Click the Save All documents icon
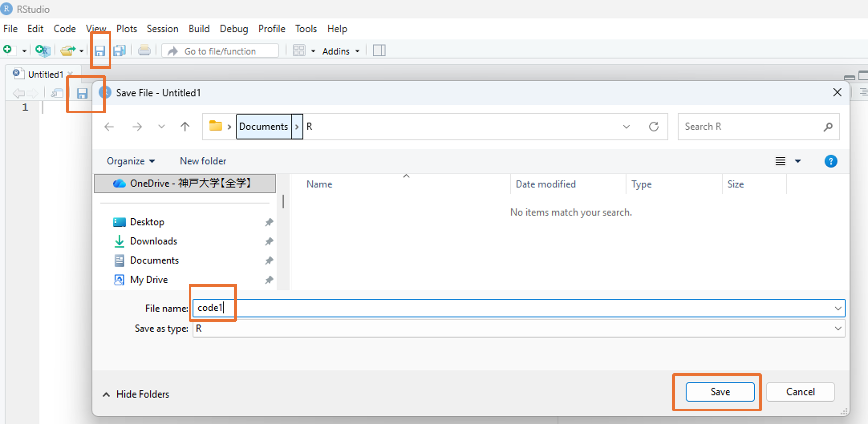Screen dimensions: 868x424 [119, 51]
